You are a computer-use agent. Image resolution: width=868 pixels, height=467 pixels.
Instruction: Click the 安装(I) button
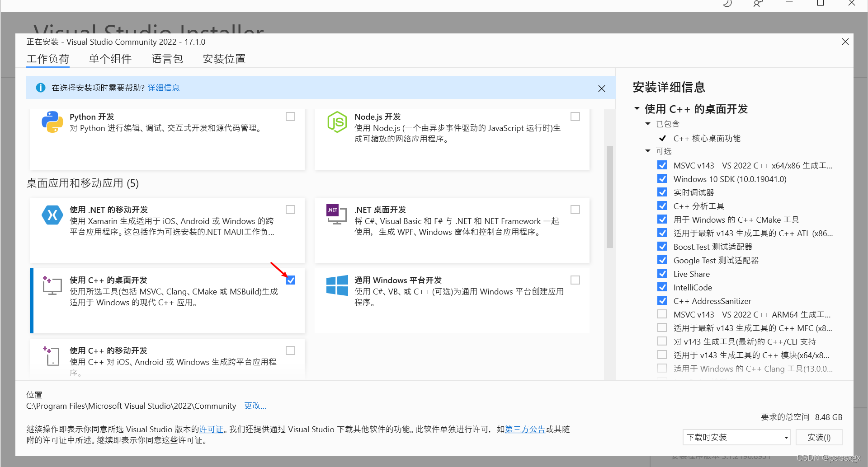[x=819, y=437]
